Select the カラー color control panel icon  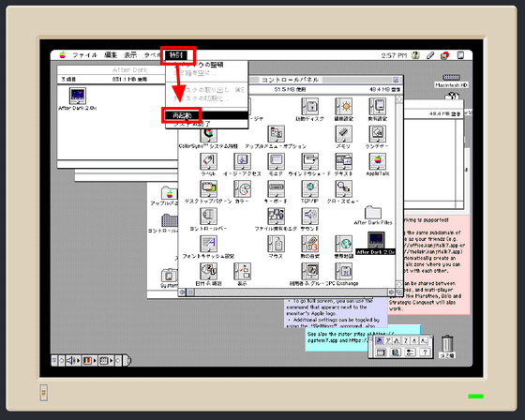(x=243, y=188)
